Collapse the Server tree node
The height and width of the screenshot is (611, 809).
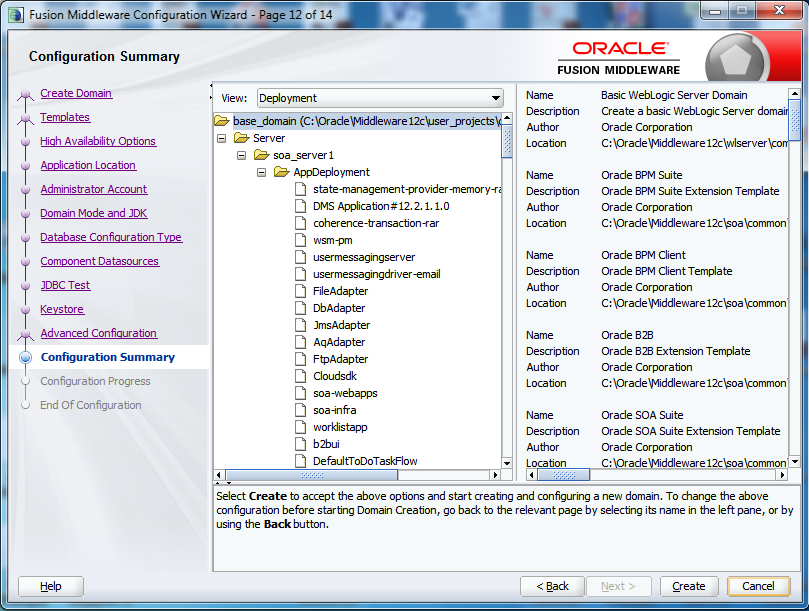pos(221,138)
